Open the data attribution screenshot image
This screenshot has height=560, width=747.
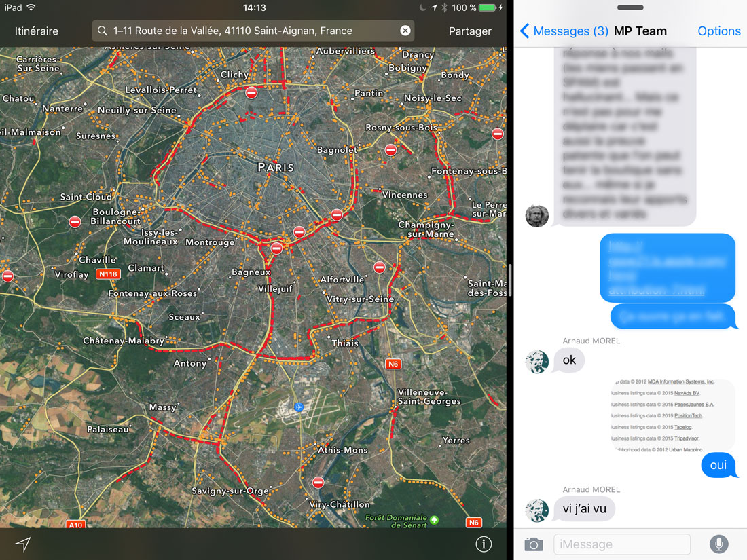click(x=673, y=415)
